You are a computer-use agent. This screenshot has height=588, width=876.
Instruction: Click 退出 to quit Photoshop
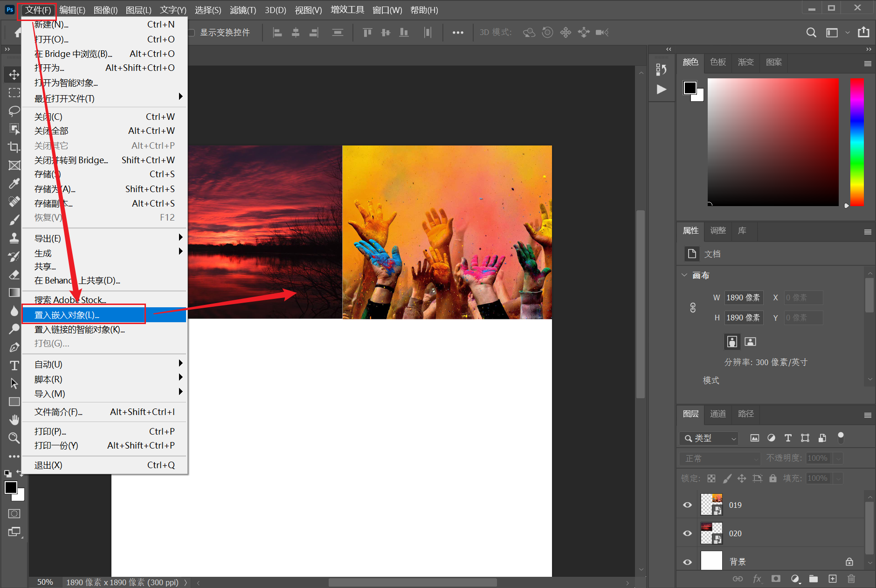tap(48, 465)
